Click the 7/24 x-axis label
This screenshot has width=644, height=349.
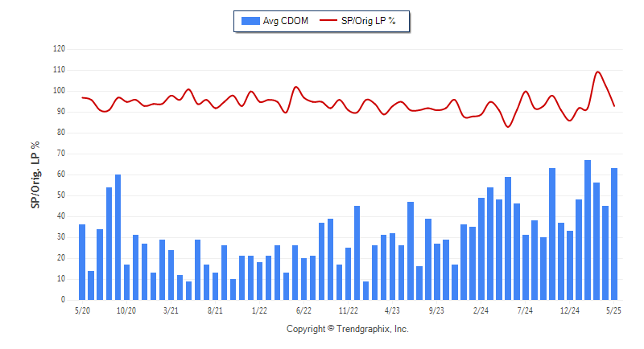525,311
